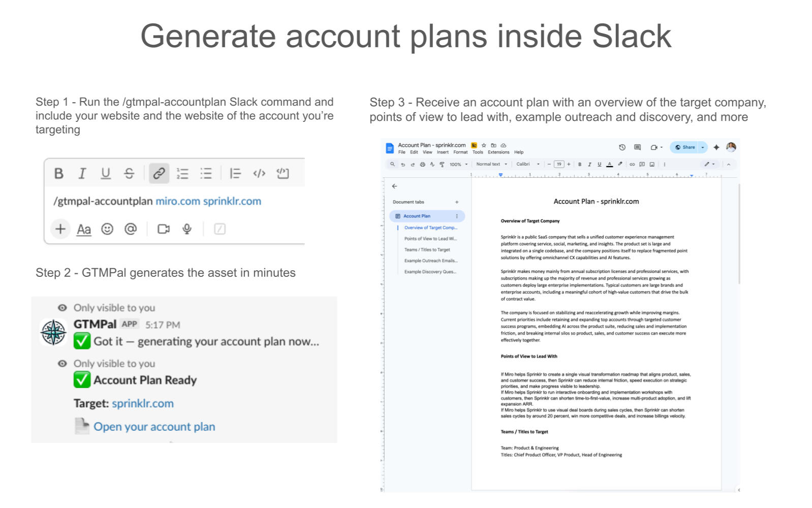Open the Normal text style dropdown
Viewport: 812px width, 508px height.
[491, 164]
